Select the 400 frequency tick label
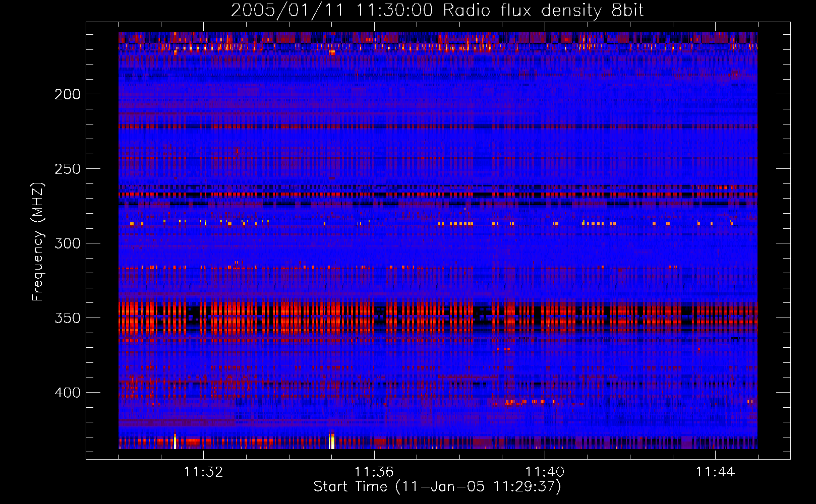The height and width of the screenshot is (504, 816). [68, 393]
